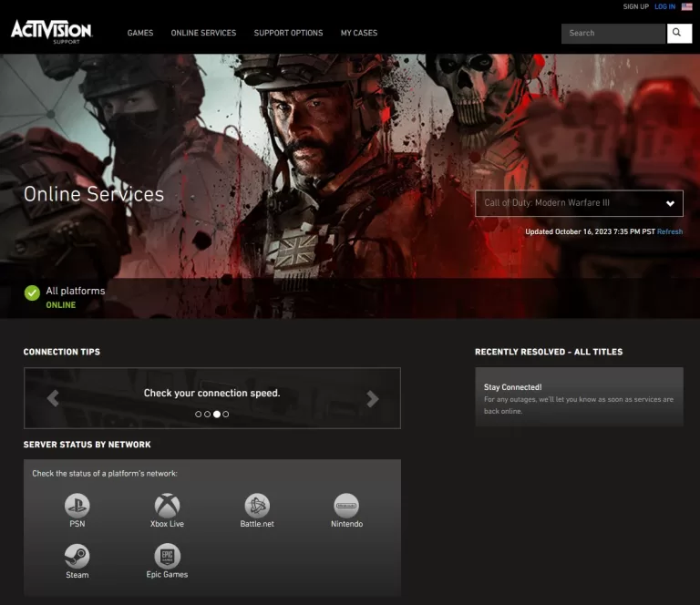Open the Support Options menu
700x605 pixels.
coord(288,33)
